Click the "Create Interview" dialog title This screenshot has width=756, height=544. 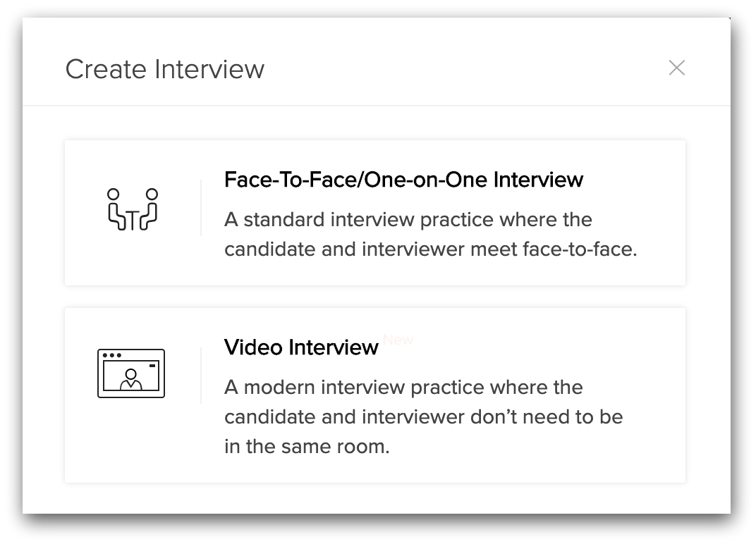coord(165,69)
